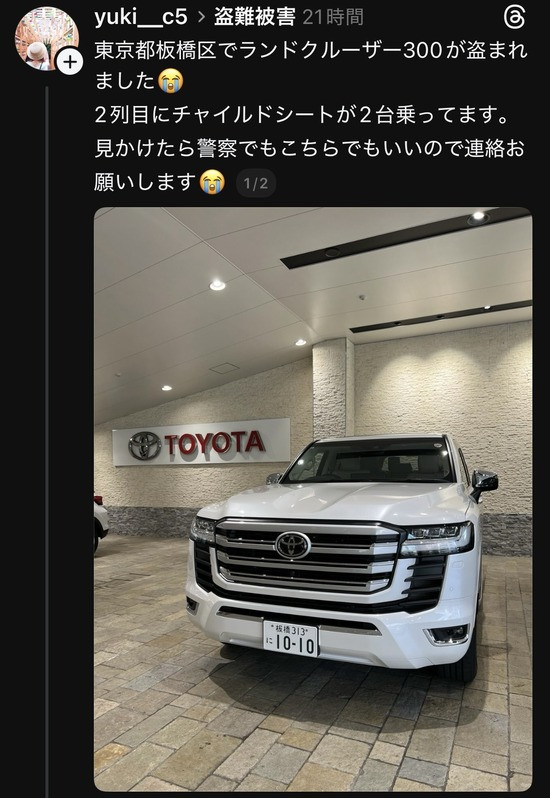
Task: Open the white Land Cruiser photo
Action: tap(313, 499)
